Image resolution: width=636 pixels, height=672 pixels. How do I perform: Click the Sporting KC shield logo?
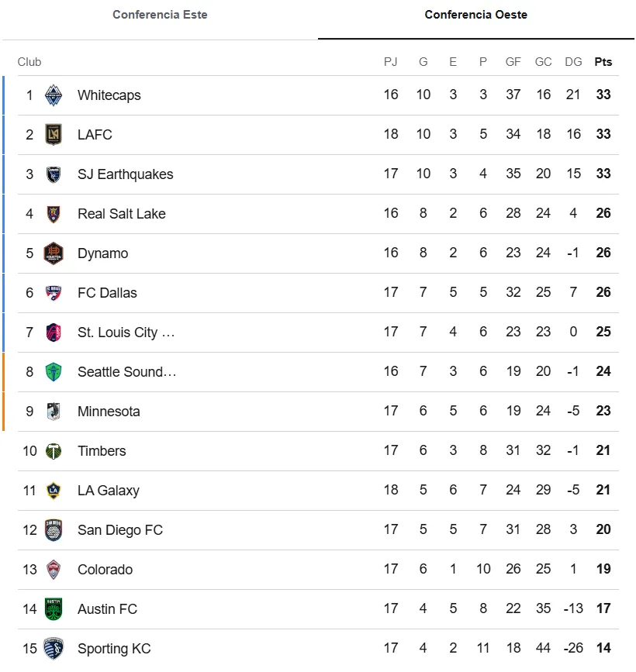(54, 649)
